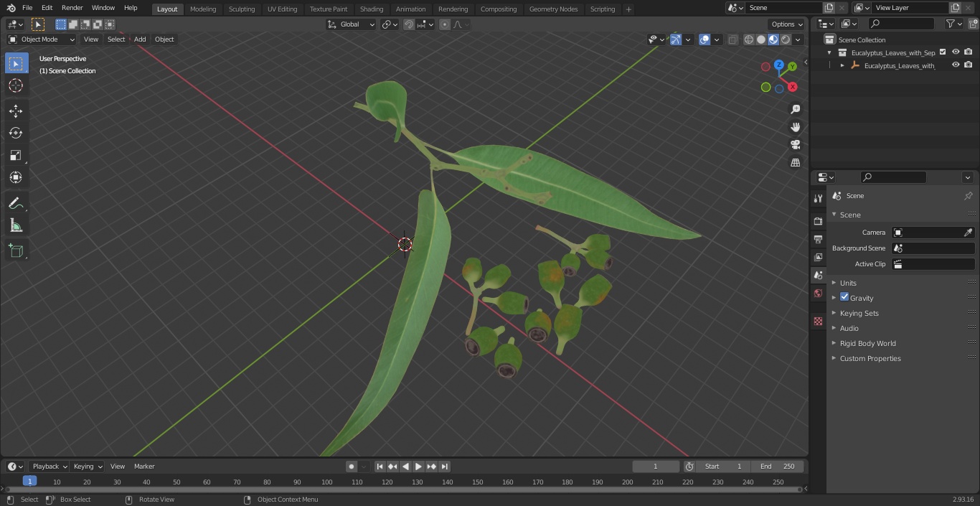The width and height of the screenshot is (980, 506).
Task: Toggle auto keying record button
Action: click(x=352, y=467)
